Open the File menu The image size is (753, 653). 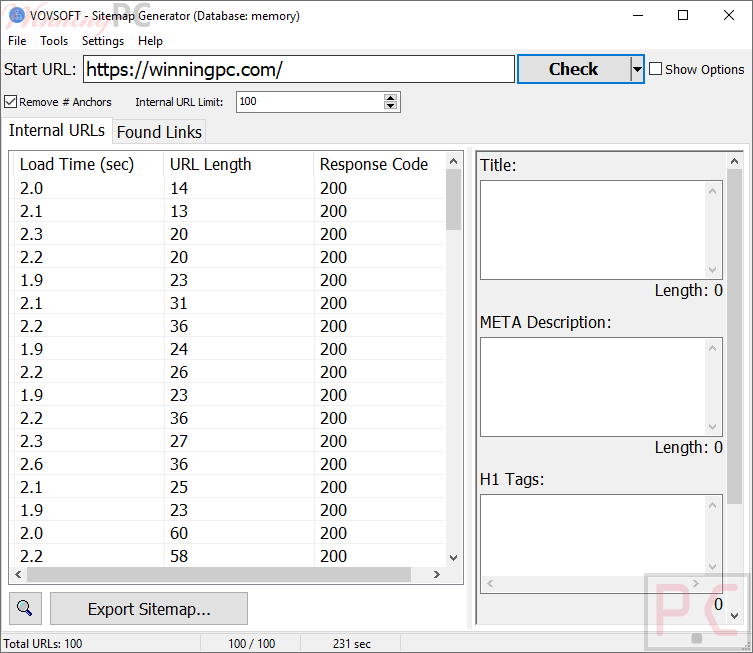point(17,41)
